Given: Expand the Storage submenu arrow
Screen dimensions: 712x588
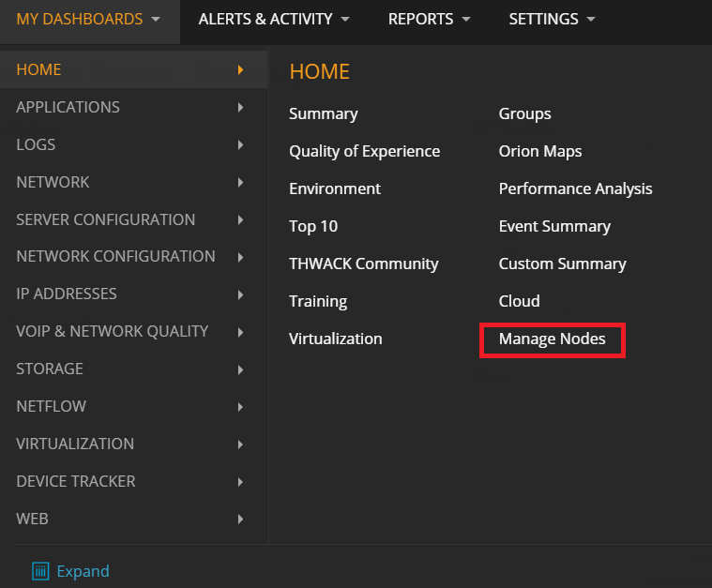Looking at the screenshot, I should pos(241,369).
